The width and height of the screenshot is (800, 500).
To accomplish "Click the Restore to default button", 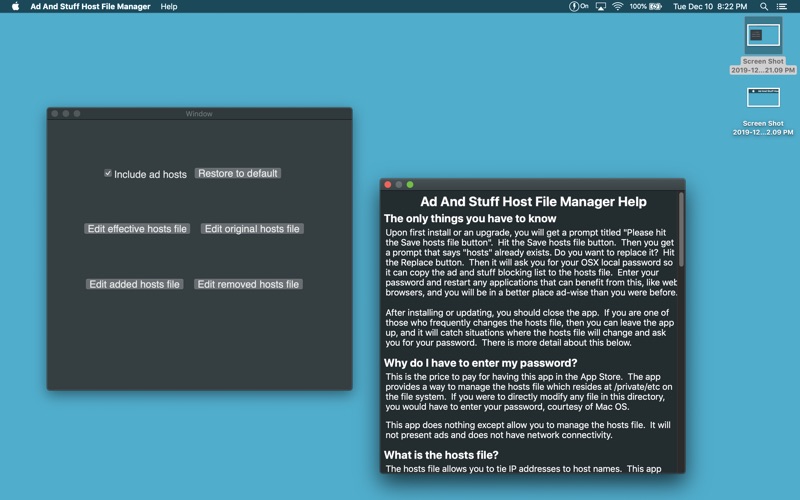I will [238, 173].
